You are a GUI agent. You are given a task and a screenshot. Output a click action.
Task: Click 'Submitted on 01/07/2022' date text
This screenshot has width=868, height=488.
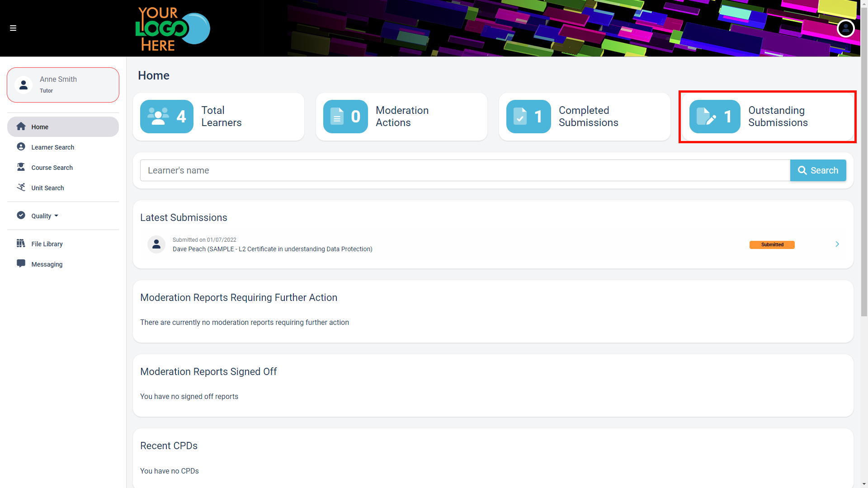[204, 240]
